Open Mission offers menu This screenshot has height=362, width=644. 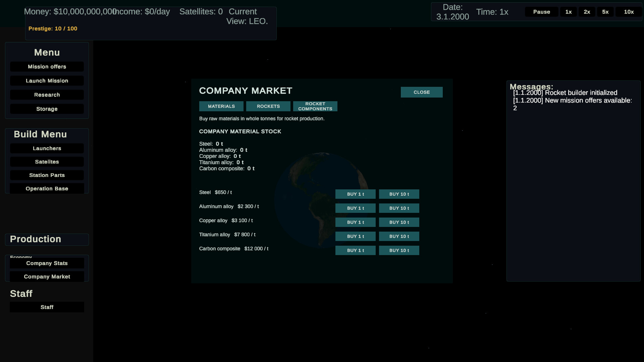pos(47,67)
